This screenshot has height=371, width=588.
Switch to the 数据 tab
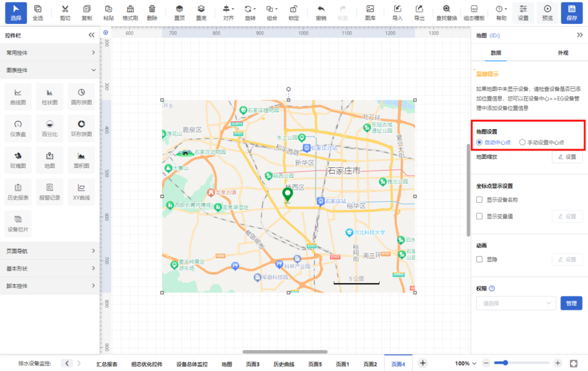496,53
